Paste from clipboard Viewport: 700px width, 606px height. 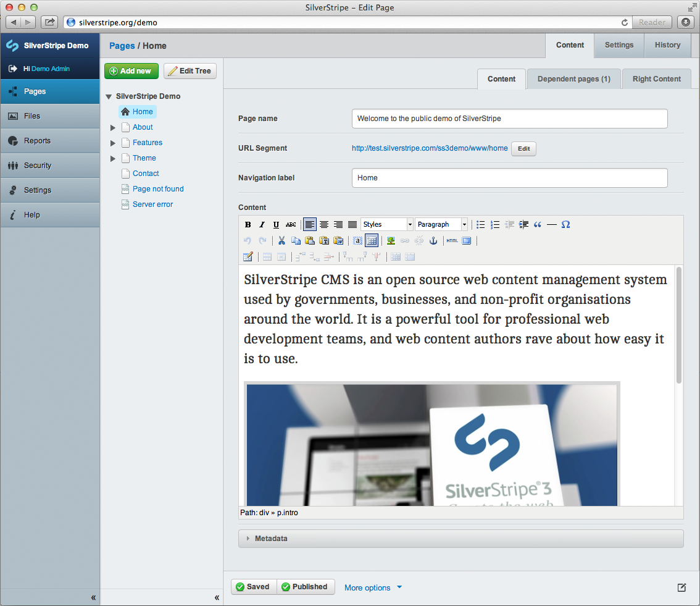310,241
